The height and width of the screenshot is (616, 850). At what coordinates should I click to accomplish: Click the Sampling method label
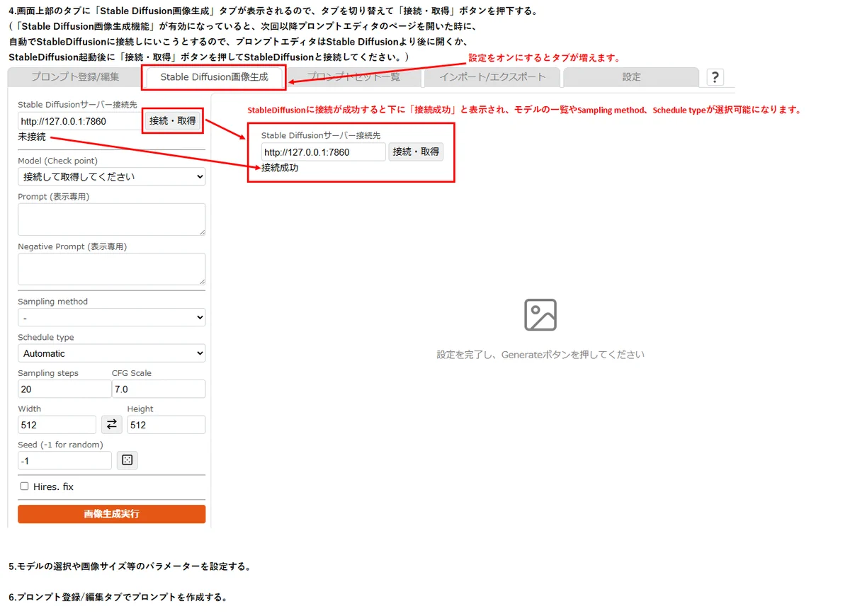53,302
